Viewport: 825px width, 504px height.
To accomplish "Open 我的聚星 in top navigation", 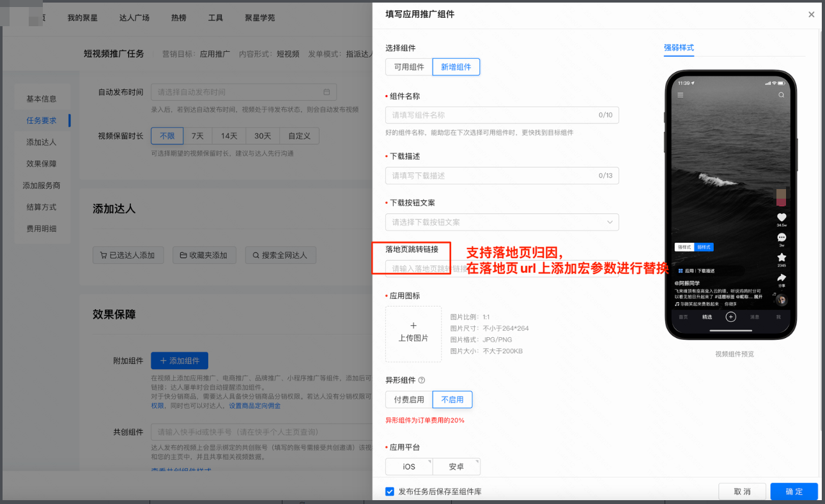I will (82, 18).
